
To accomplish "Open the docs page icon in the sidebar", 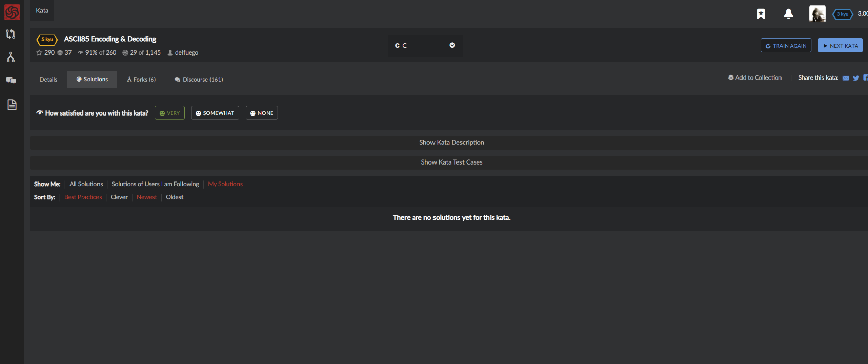I will tap(12, 105).
